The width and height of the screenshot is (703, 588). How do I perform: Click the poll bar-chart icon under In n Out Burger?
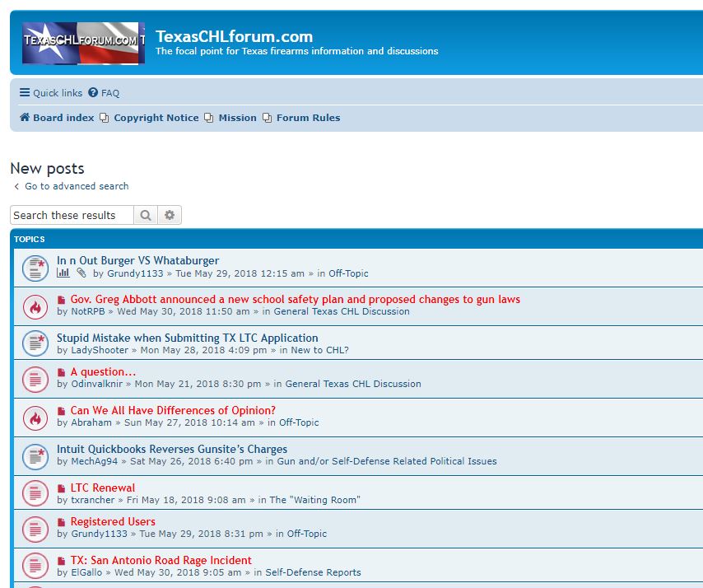(63, 273)
